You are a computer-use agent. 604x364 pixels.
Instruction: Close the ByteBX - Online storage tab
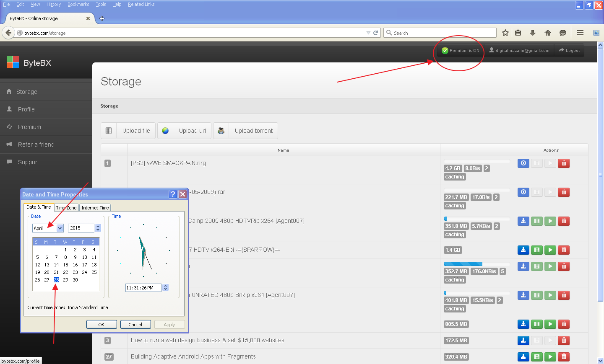point(88,18)
